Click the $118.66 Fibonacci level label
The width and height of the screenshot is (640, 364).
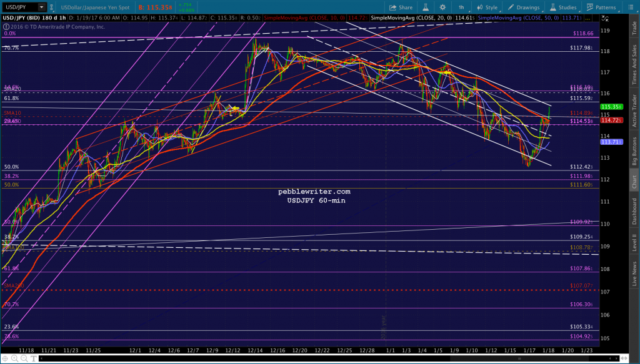tap(583, 34)
